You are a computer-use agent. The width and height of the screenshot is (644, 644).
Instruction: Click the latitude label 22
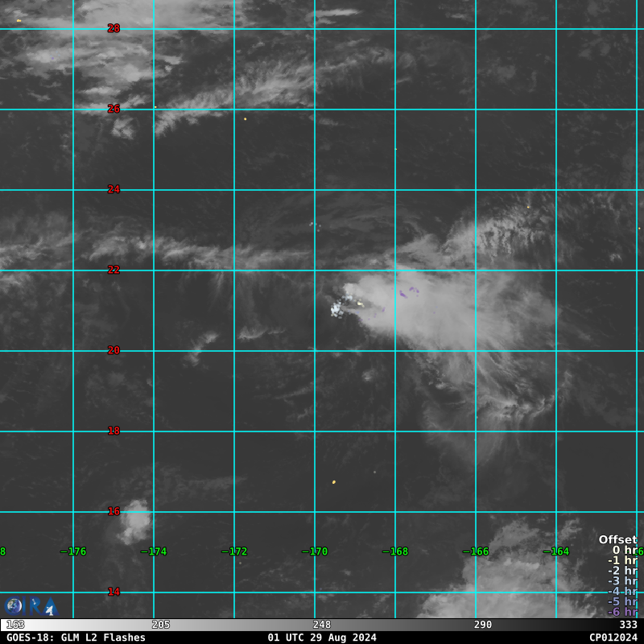pyautogui.click(x=114, y=270)
